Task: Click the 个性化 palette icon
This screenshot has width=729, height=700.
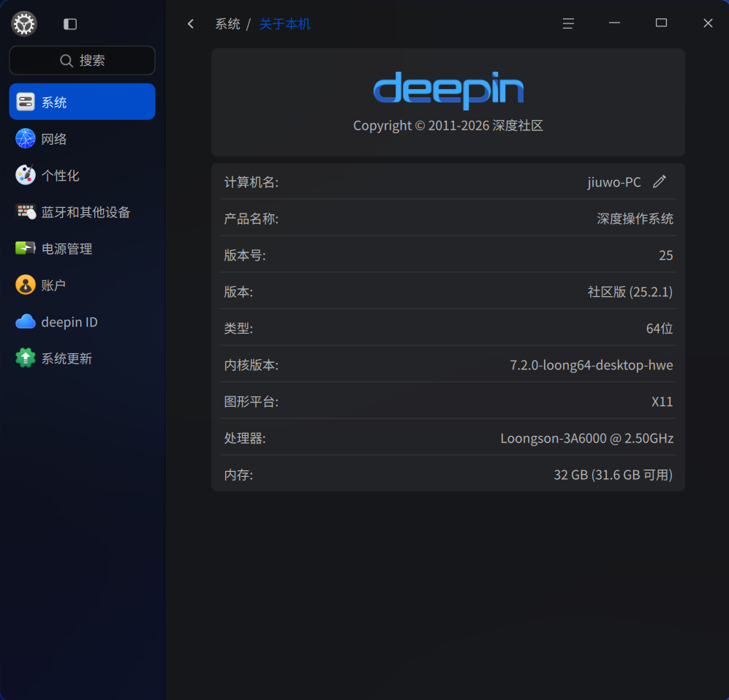Action: [x=26, y=176]
